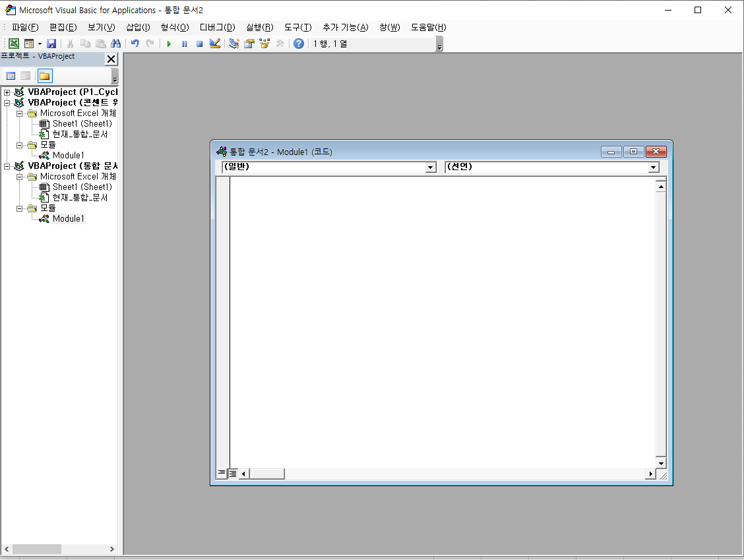The height and width of the screenshot is (560, 744).
Task: Open the 도구(T) menu
Action: (298, 28)
